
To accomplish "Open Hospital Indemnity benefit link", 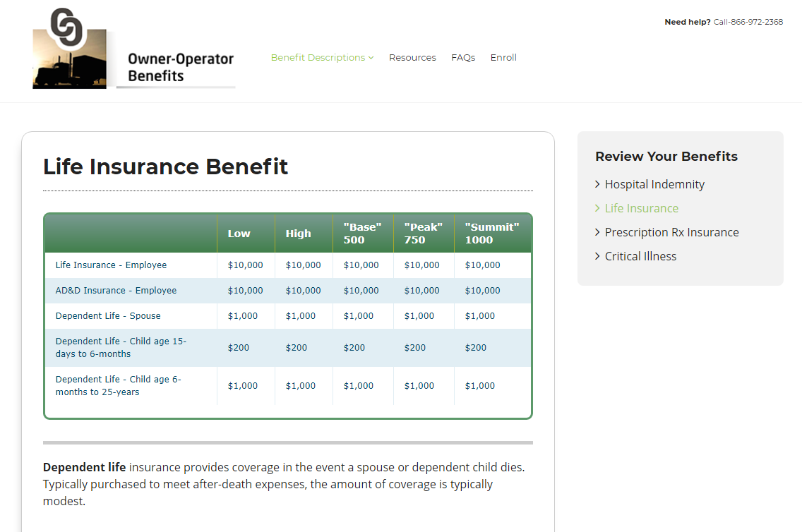I will pyautogui.click(x=654, y=185).
